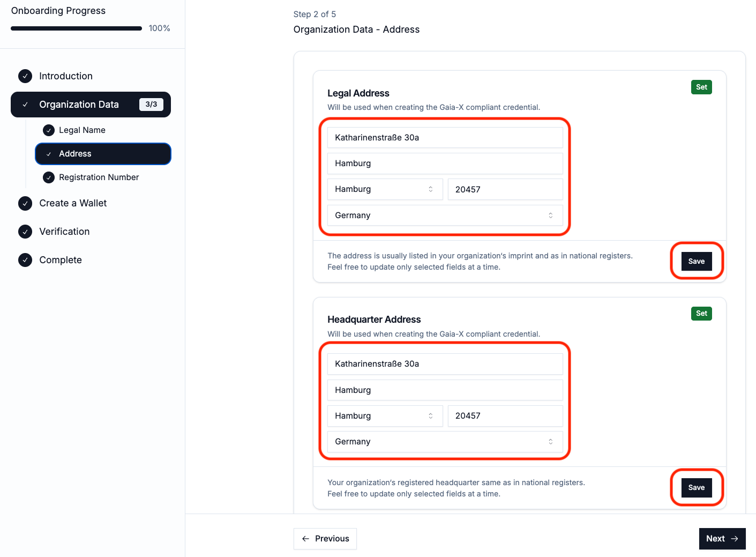Click the Create a Wallet checkmark icon
Screen dimensions: 756x557
pyautogui.click(x=25, y=203)
